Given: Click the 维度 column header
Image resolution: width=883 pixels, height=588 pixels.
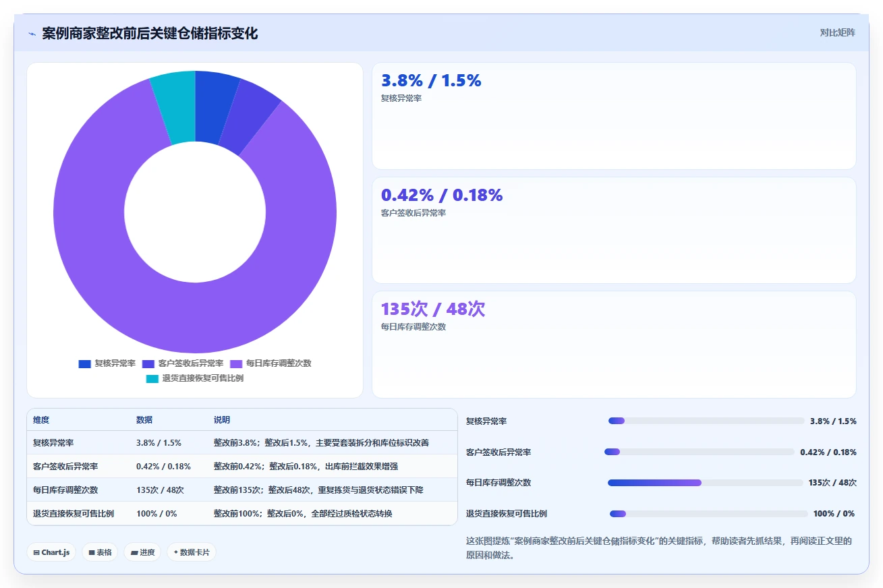Looking at the screenshot, I should [41, 419].
